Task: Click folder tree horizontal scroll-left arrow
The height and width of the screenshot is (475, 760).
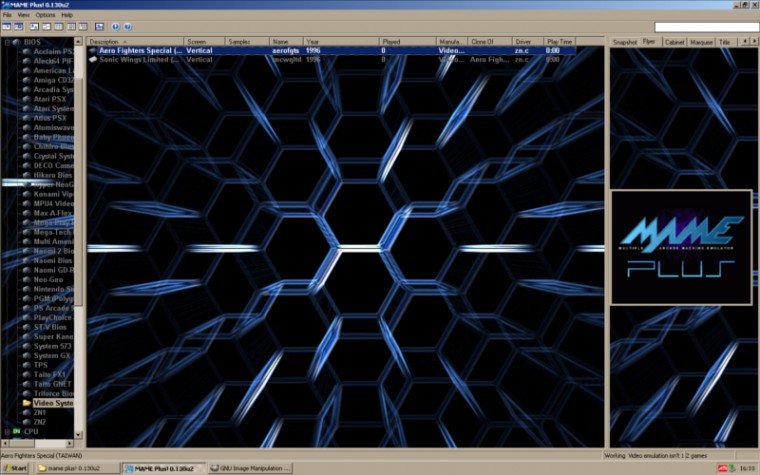Action: pos(5,443)
